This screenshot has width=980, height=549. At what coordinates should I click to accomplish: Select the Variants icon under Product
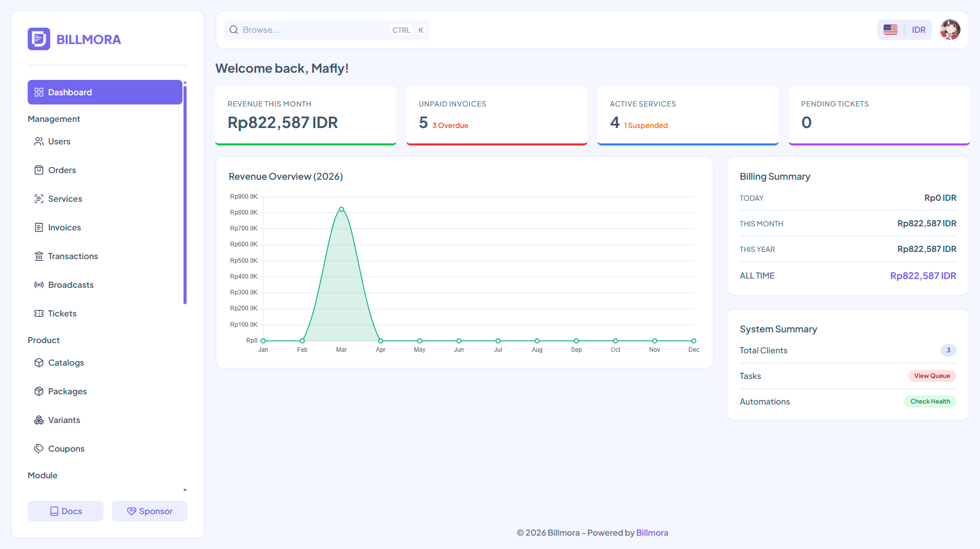pos(39,420)
